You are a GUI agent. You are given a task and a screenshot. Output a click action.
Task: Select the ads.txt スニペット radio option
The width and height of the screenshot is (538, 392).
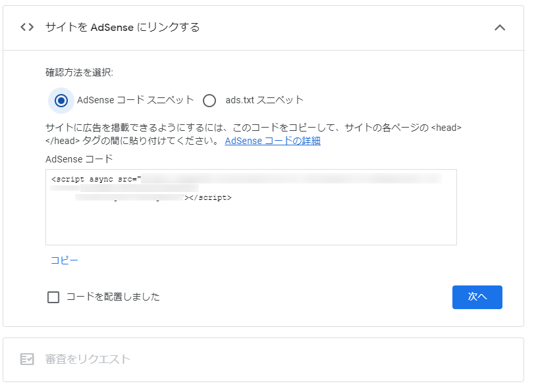click(x=209, y=101)
